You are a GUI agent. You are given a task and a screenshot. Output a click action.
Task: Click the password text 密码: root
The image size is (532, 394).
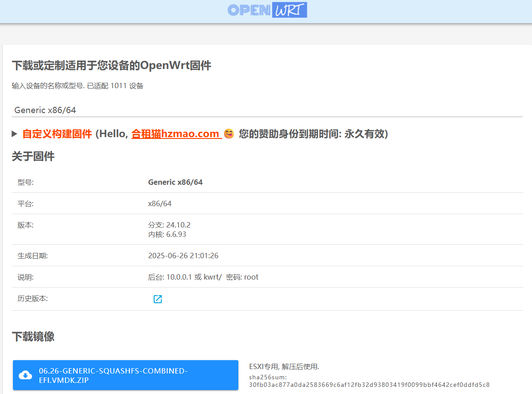pos(242,277)
